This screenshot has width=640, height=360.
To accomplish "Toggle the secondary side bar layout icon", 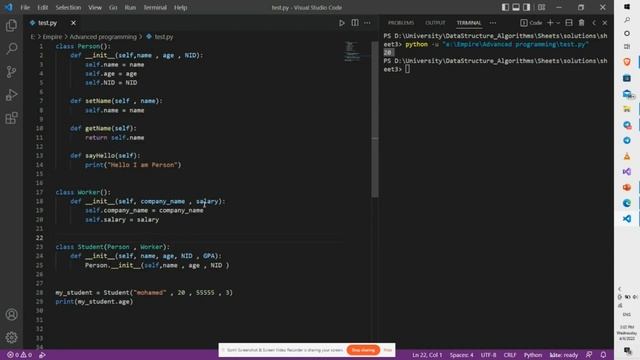I will [527, 7].
